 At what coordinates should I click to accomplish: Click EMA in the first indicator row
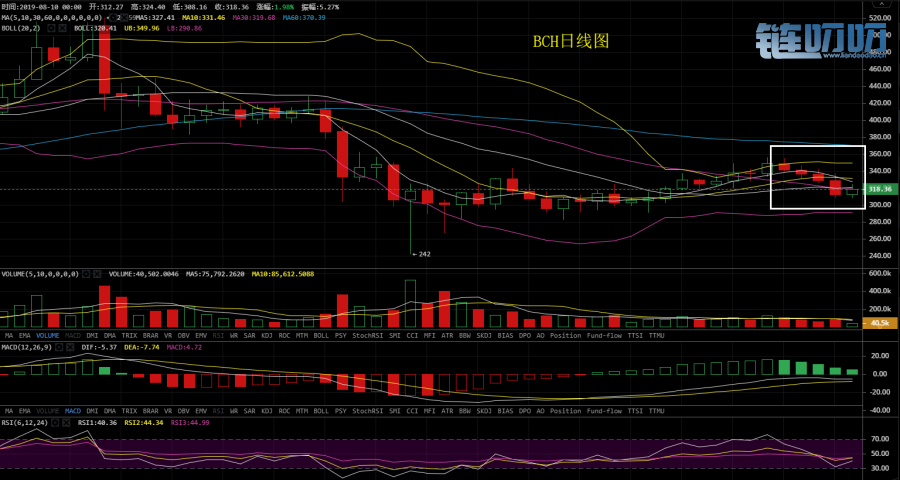(x=26, y=335)
